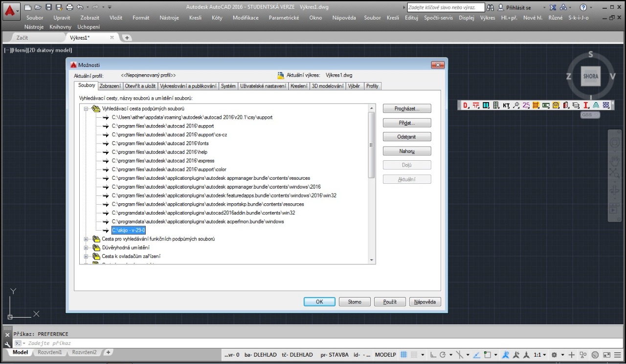Toggle snap mode dotted grid in status bar

coord(414,355)
